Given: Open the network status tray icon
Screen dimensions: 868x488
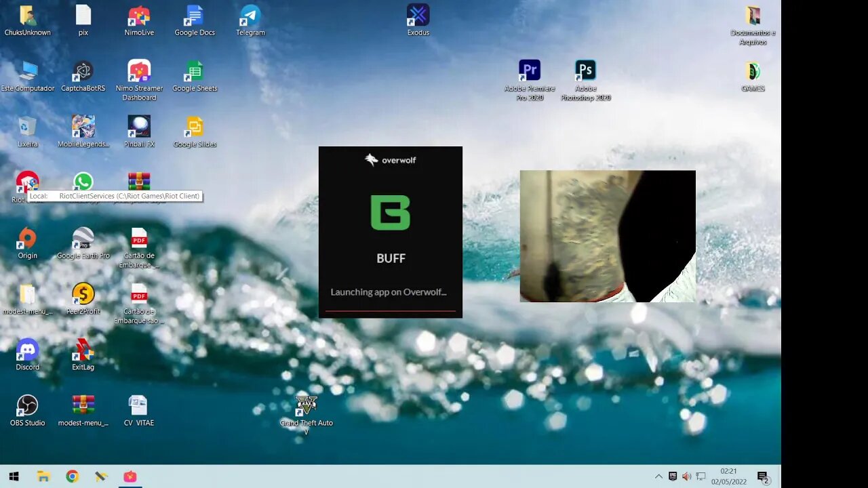Looking at the screenshot, I should click(701, 476).
